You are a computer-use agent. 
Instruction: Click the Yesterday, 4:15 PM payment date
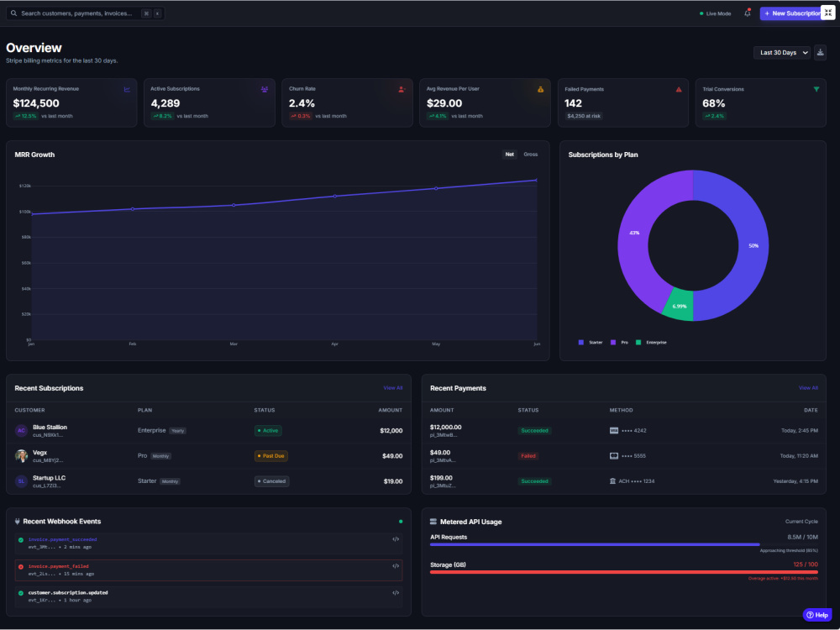tap(795, 481)
